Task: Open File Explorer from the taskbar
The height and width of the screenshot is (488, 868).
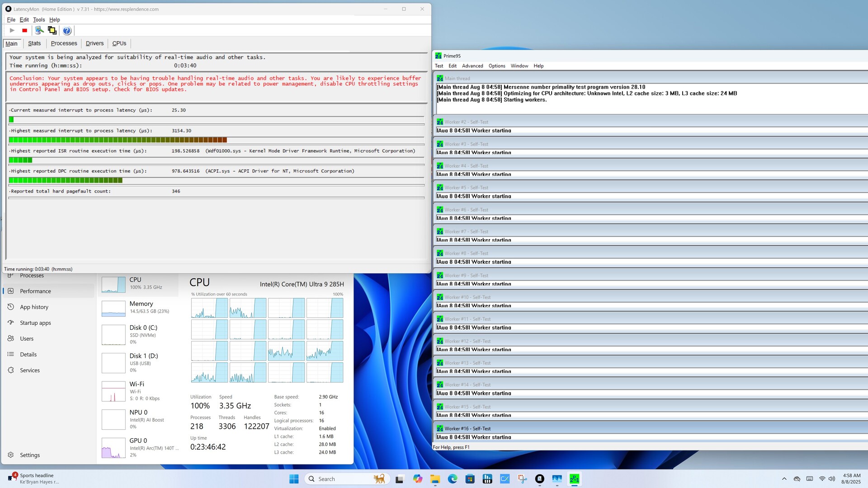Action: [x=435, y=479]
